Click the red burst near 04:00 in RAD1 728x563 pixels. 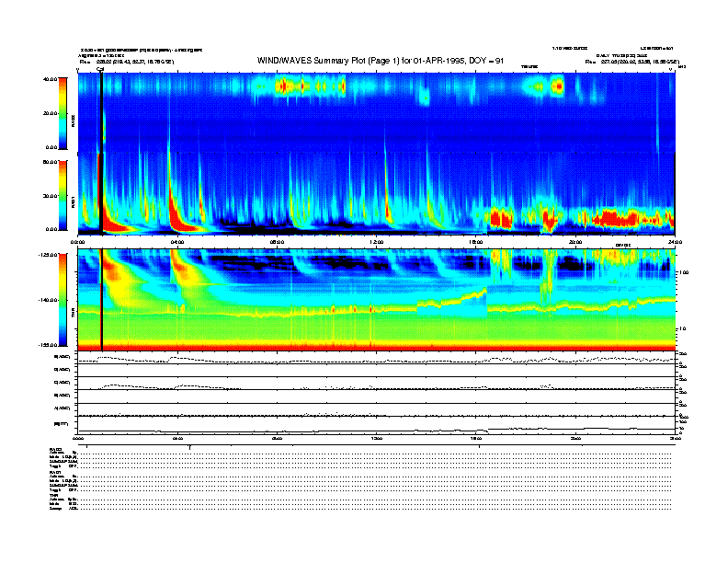176,213
